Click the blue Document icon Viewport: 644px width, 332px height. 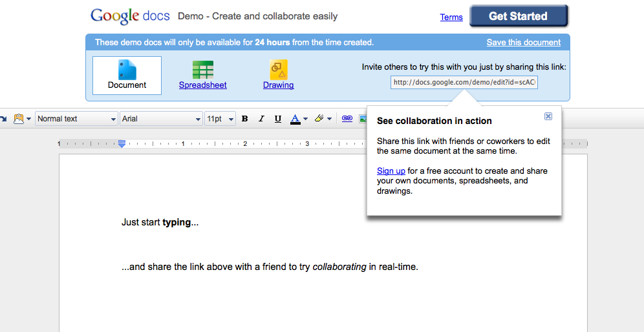coord(127,70)
